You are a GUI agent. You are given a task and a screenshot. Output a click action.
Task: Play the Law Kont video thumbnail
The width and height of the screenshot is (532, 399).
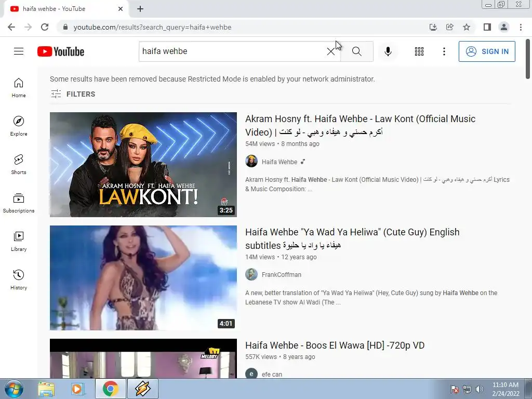[143, 165]
